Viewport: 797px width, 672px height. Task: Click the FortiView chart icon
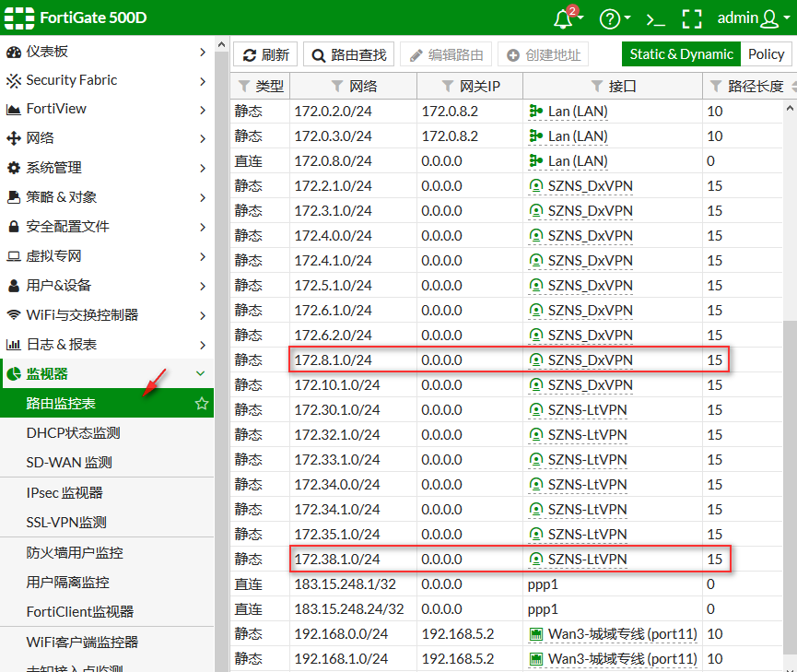click(14, 110)
